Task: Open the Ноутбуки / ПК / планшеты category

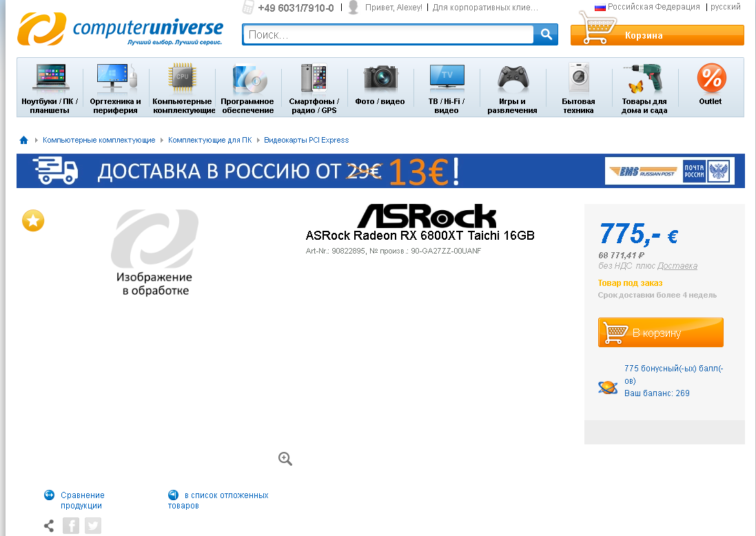Action: point(50,88)
